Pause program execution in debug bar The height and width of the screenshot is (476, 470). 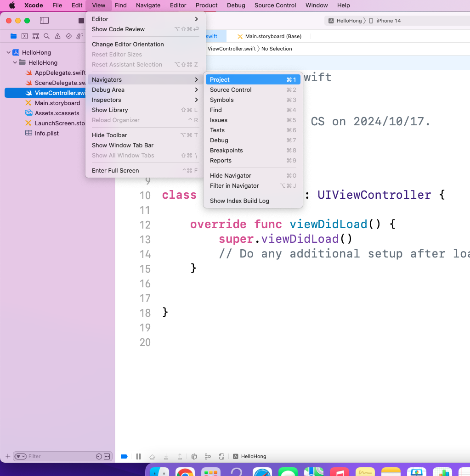(139, 456)
